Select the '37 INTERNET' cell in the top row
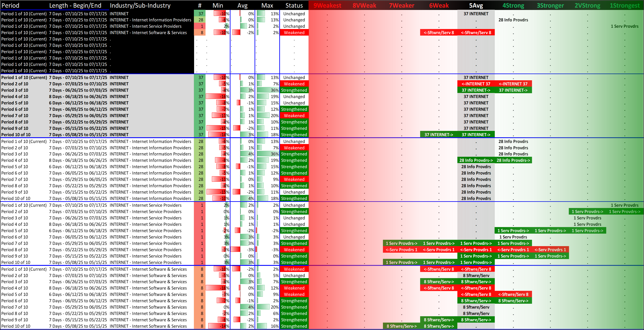The height and width of the screenshot is (330, 644). [476, 14]
